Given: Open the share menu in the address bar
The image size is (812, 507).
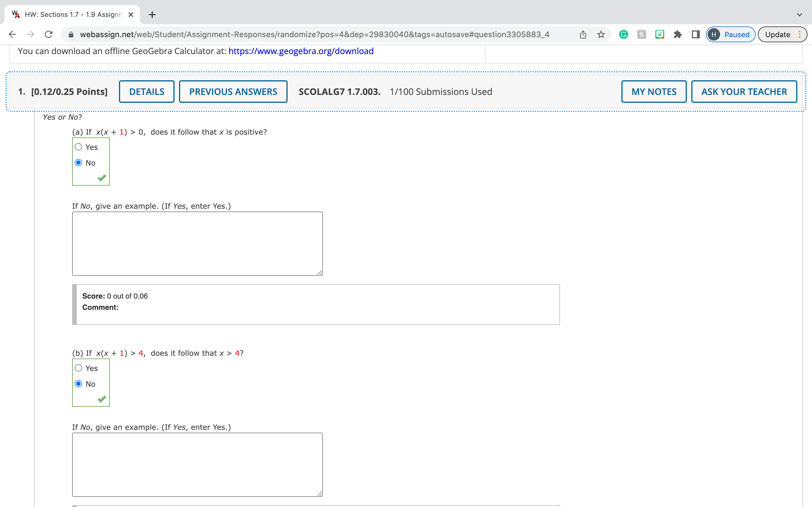Looking at the screenshot, I should [x=583, y=34].
